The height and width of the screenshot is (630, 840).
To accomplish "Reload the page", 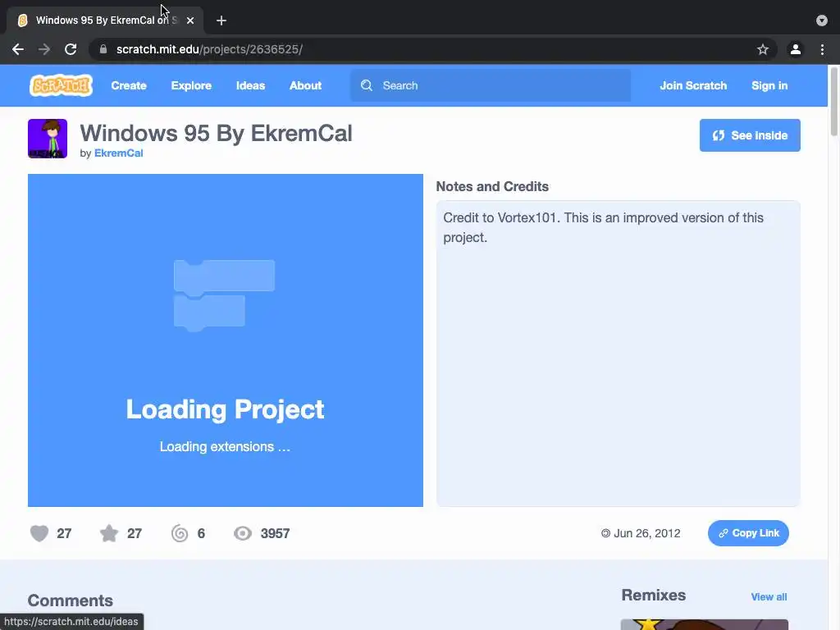I will tap(71, 49).
